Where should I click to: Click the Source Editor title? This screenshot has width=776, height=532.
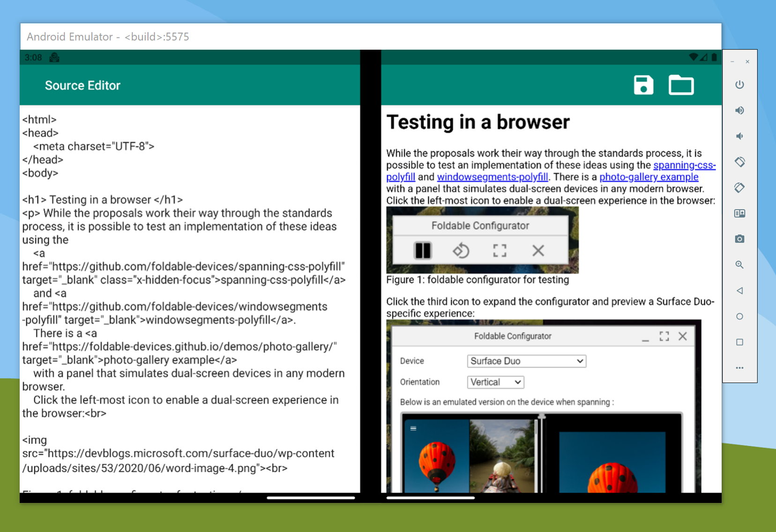(x=82, y=85)
